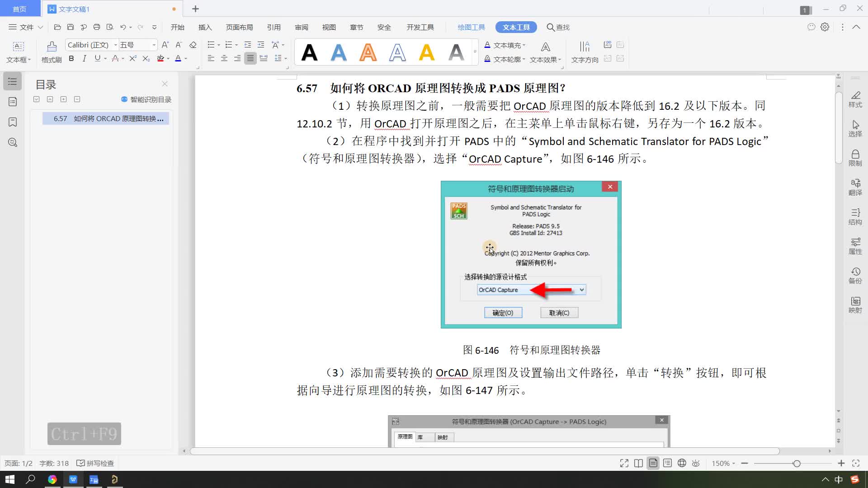This screenshot has height=488, width=868.
Task: Switch to outline view in status bar
Action: [667, 463]
